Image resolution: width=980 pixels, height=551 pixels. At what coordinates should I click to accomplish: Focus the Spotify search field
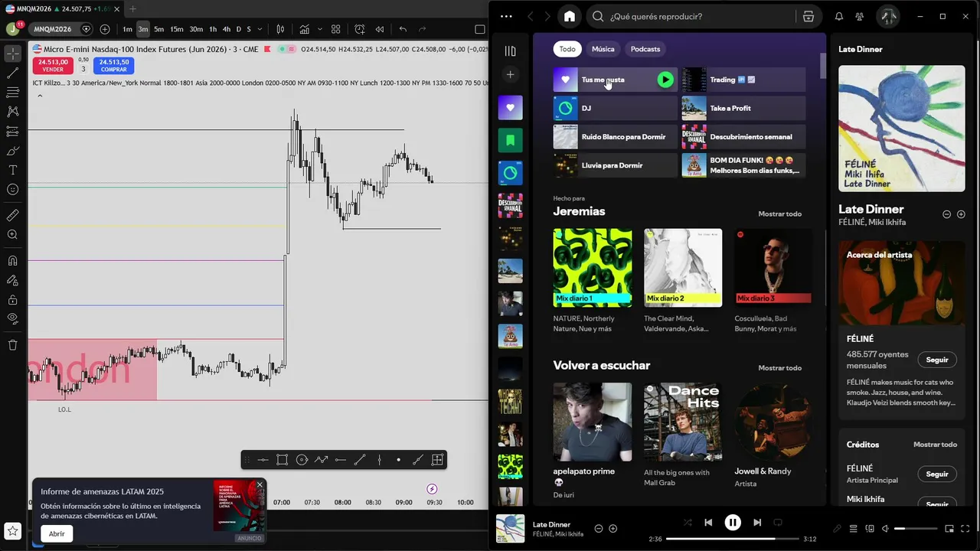692,16
